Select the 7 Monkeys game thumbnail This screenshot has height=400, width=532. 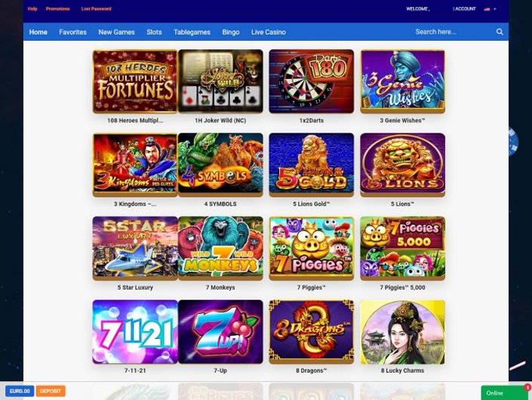[x=220, y=248]
